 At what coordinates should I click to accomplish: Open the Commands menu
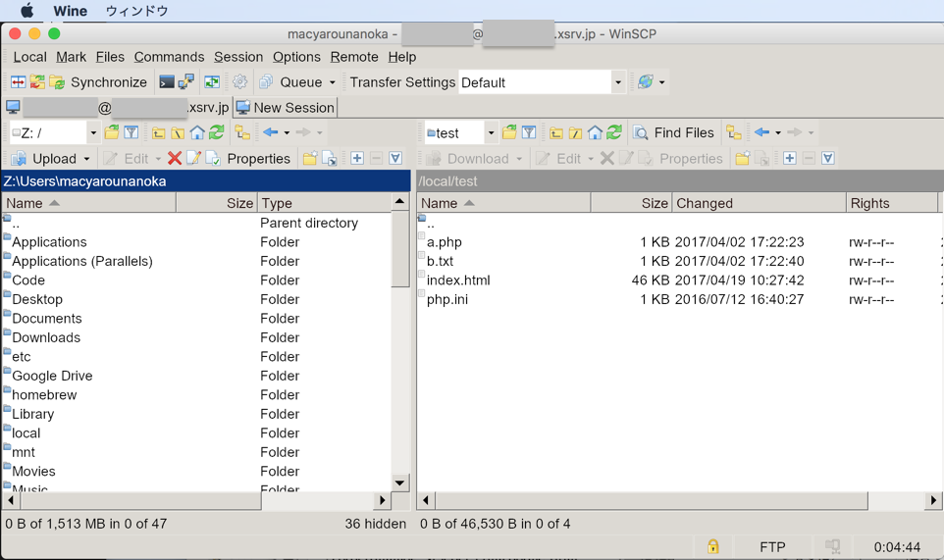[x=169, y=57]
